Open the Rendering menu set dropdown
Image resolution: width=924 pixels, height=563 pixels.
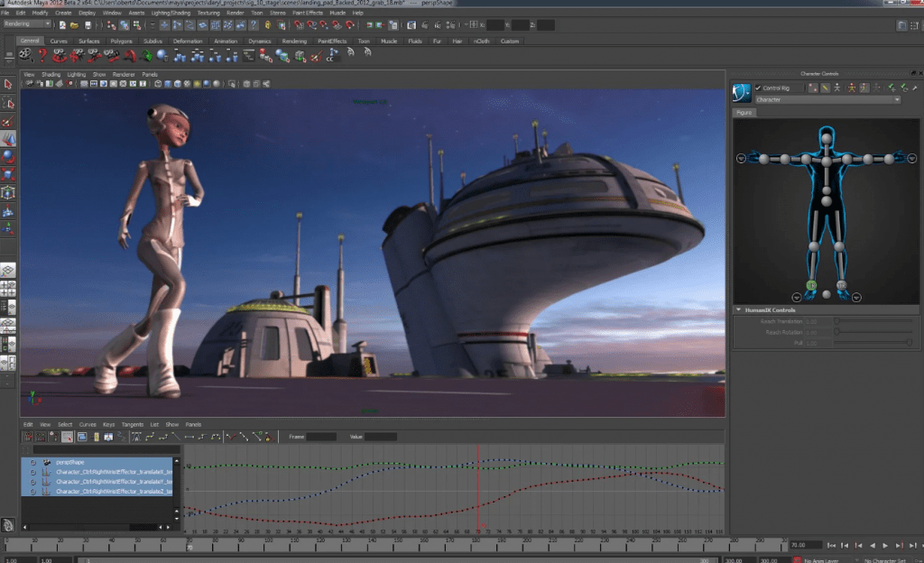(x=27, y=24)
